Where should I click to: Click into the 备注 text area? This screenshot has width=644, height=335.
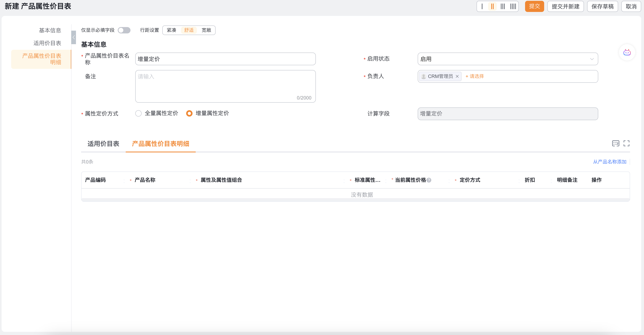tap(225, 86)
